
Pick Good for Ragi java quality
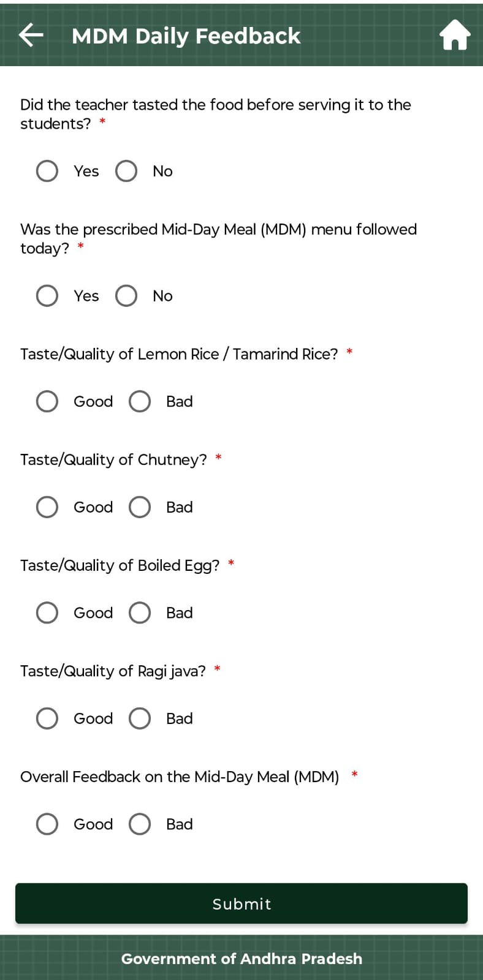47,718
